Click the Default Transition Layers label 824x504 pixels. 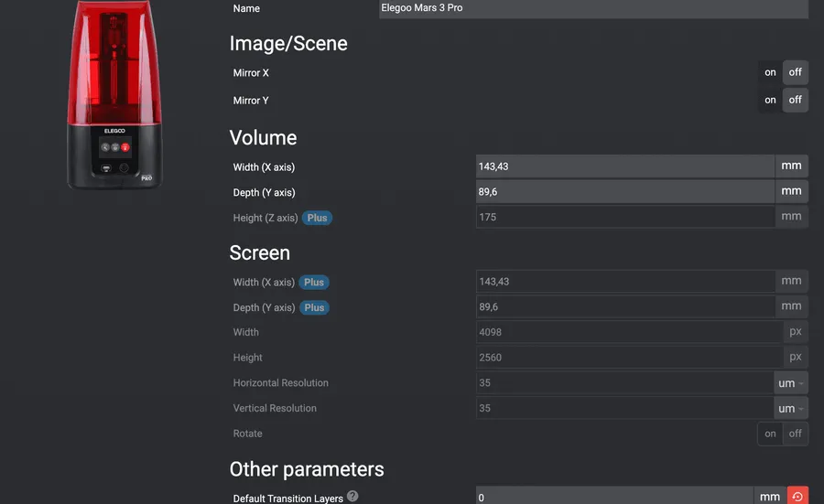[288, 499]
